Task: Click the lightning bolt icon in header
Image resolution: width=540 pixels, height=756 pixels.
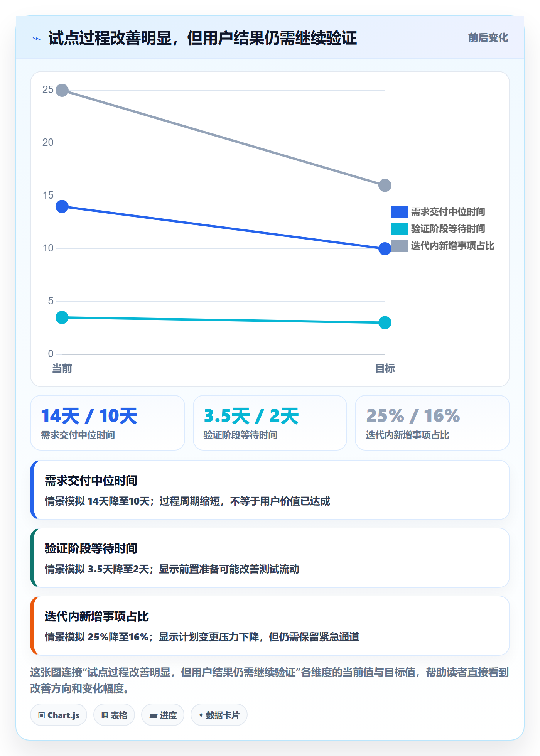Action: [37, 39]
